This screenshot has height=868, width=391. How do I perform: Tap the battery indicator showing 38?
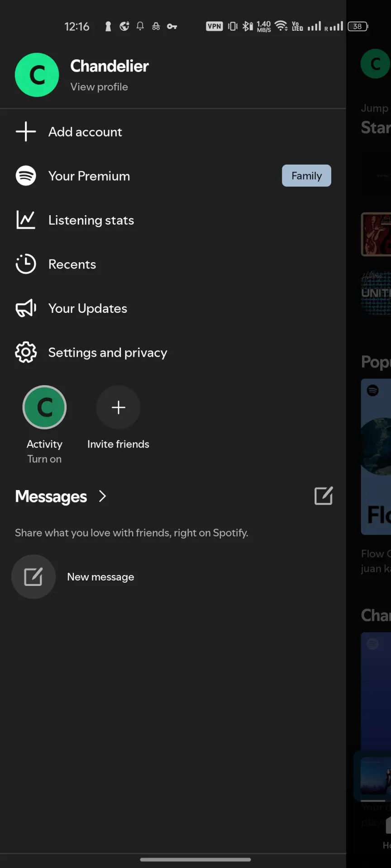358,26
